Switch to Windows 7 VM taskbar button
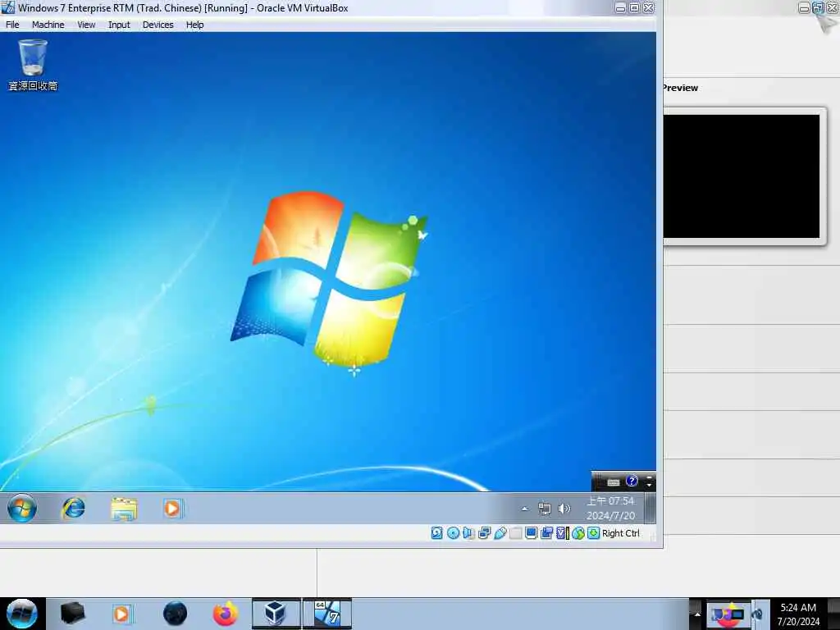The image size is (840, 630). tap(327, 614)
